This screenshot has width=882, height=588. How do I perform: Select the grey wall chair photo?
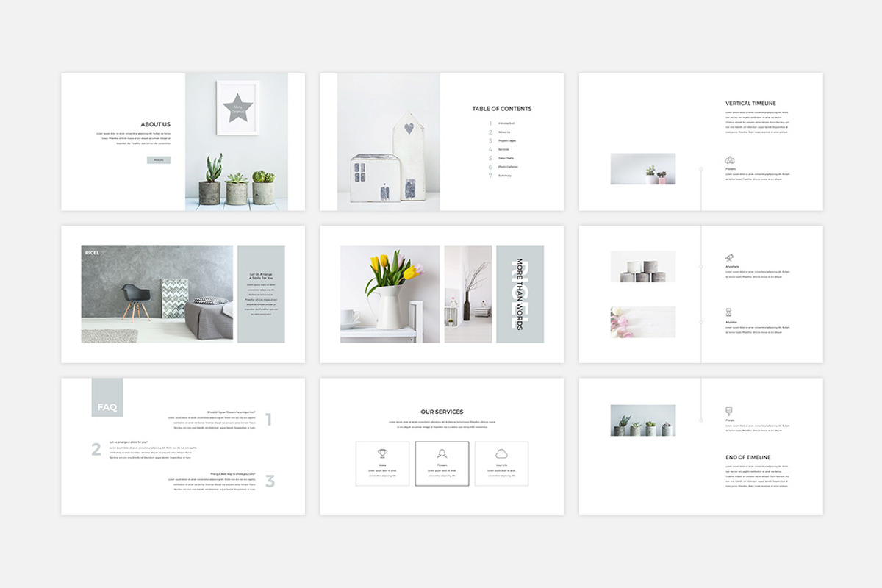157,294
